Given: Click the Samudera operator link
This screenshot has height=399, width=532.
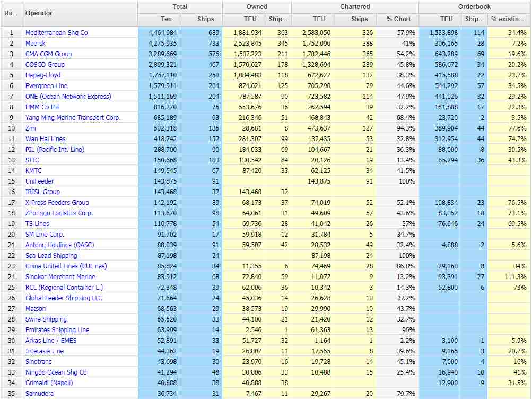Looking at the screenshot, I should [39, 393].
